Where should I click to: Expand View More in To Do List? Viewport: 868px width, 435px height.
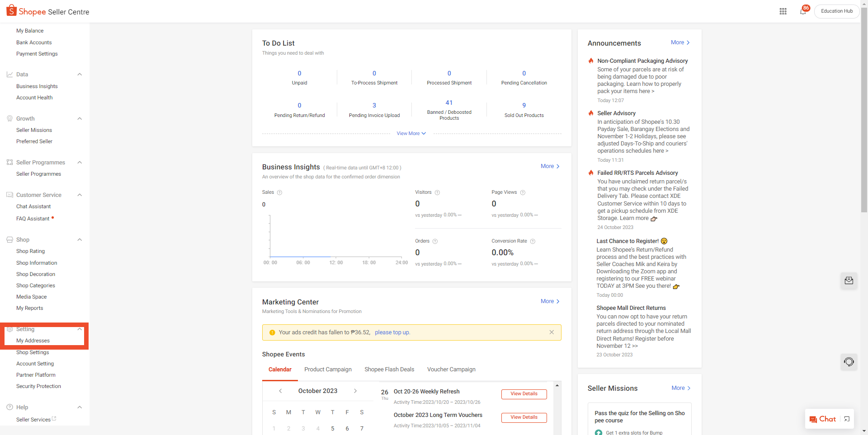coord(411,134)
